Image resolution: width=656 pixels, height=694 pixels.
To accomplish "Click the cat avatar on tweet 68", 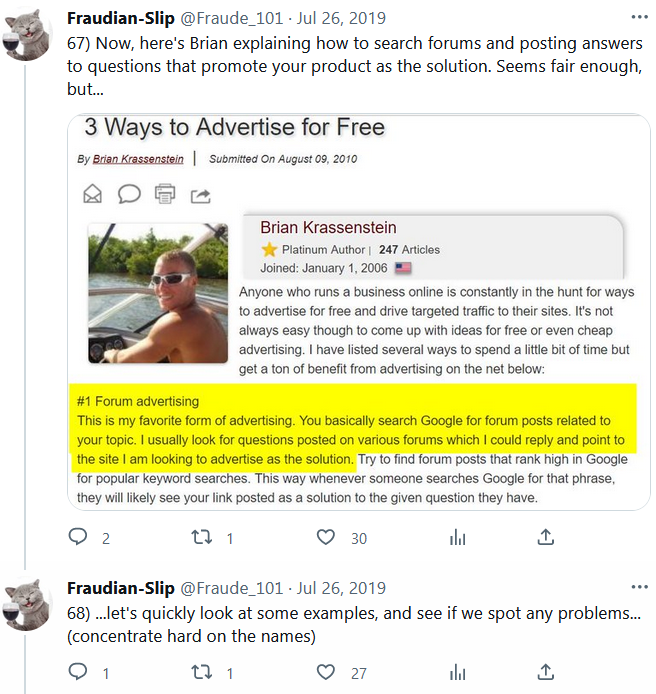I will [x=28, y=604].
